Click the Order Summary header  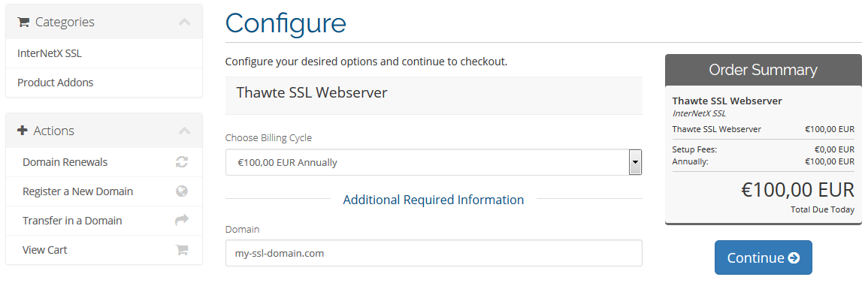[763, 71]
